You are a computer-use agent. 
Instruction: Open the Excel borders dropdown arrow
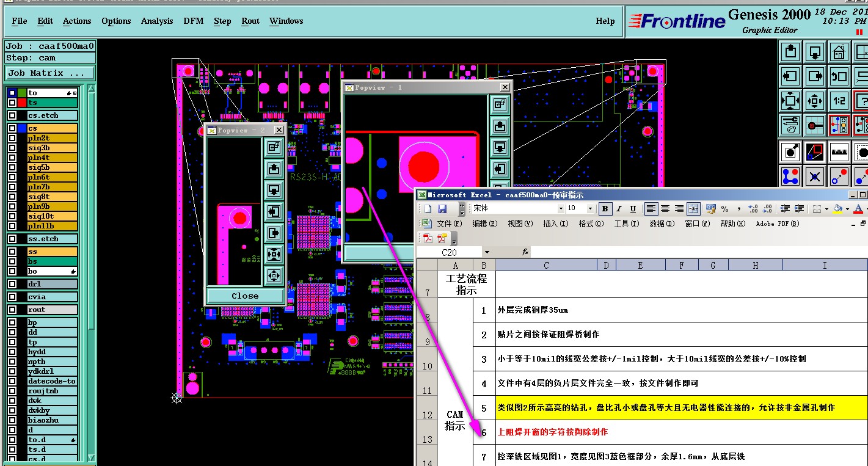[826, 209]
